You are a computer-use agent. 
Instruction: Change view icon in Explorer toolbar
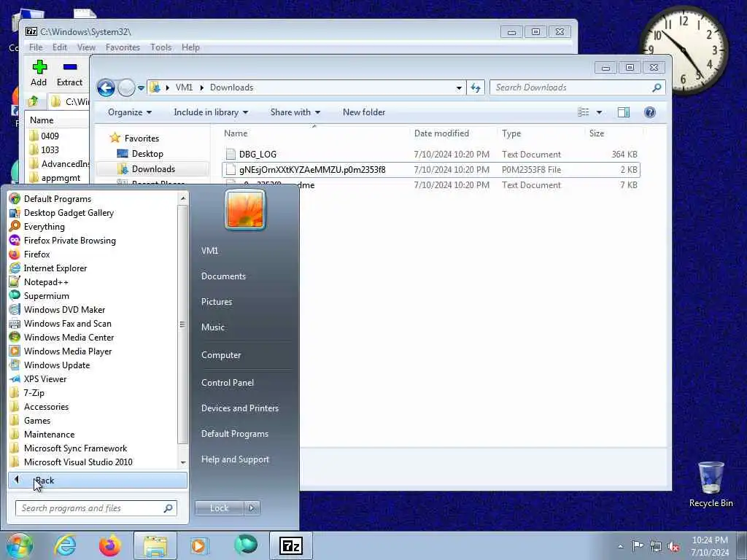(584, 112)
